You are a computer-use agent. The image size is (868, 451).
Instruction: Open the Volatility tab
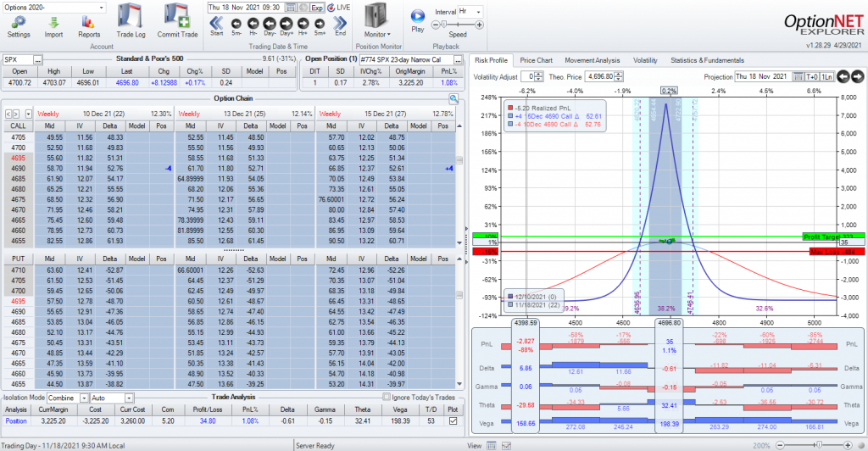point(645,60)
